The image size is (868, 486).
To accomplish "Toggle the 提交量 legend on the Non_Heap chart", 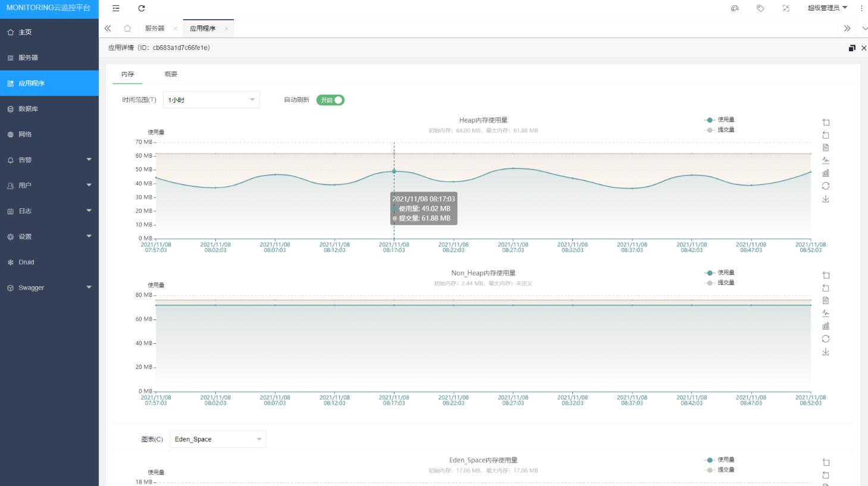I will click(719, 283).
